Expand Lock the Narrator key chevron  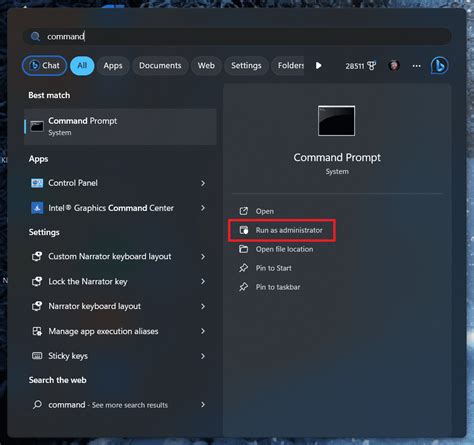pos(203,281)
